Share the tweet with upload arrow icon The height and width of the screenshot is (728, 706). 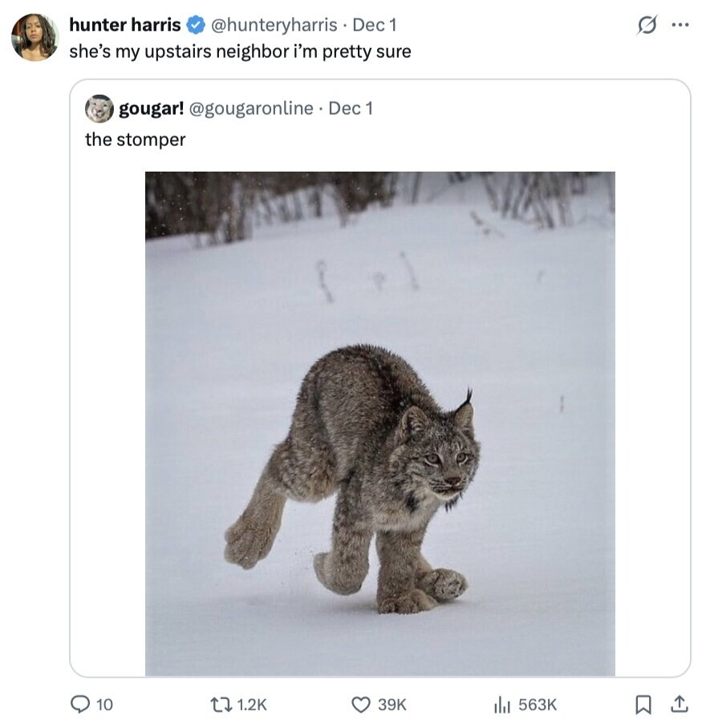[x=679, y=704]
